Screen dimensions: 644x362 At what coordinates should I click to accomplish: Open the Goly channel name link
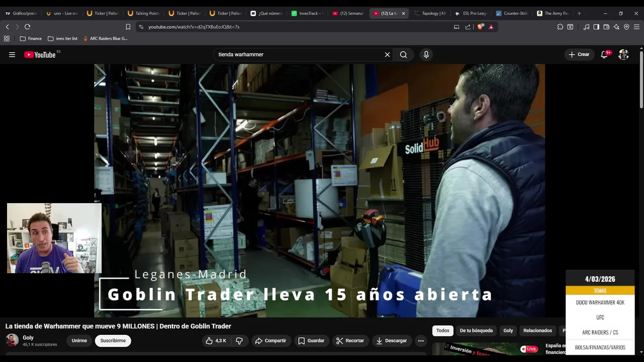point(28,338)
